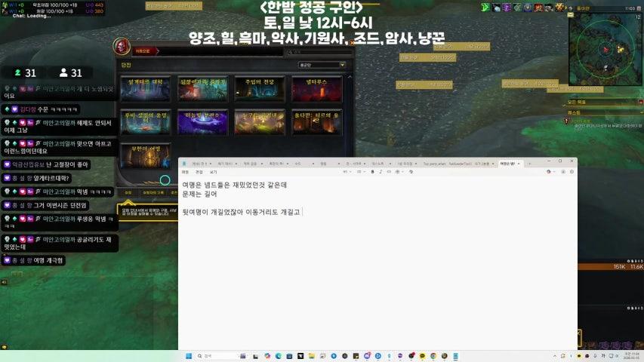Toggle bold formatting in Notepad toolbar

pyautogui.click(x=372, y=172)
